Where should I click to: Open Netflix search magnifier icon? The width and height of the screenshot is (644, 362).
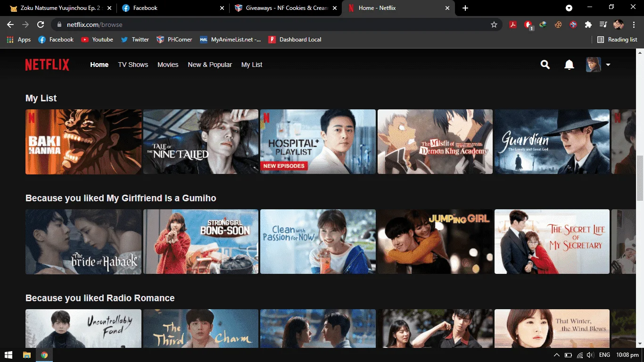coord(545,65)
